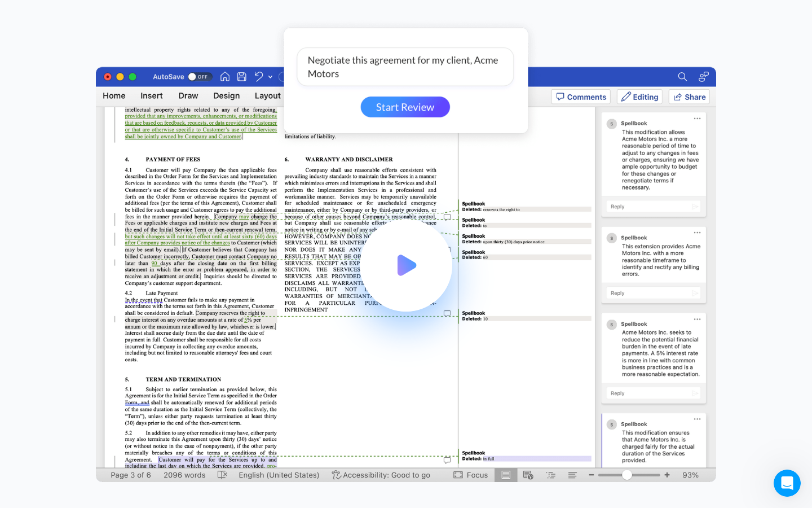Click the zoom slider handle
Image resolution: width=812 pixels, height=508 pixels.
pyautogui.click(x=627, y=475)
